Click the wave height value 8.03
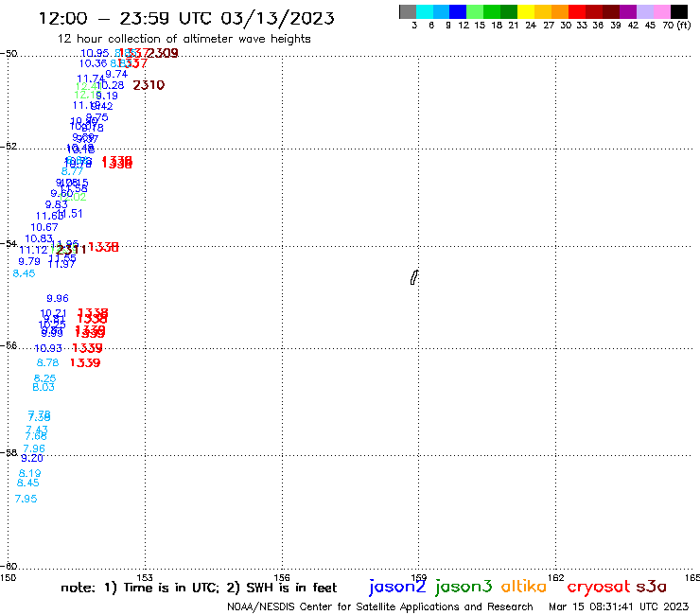The width and height of the screenshot is (700, 615). click(x=44, y=387)
